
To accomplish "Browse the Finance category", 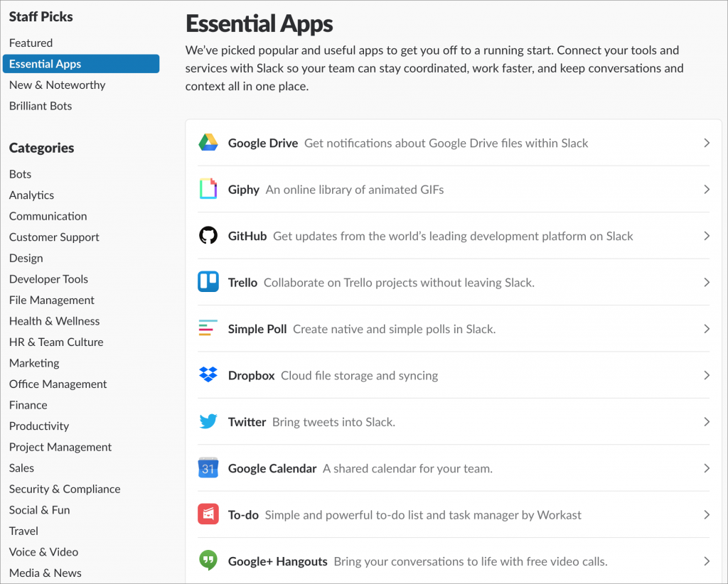I will pos(28,405).
